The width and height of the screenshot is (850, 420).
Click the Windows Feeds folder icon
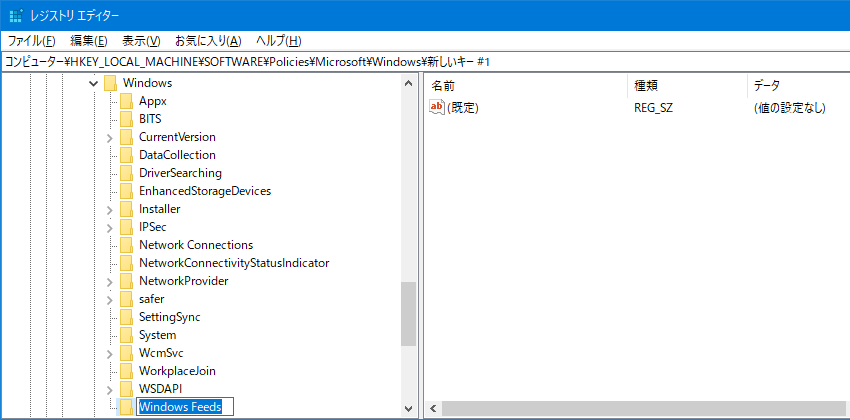click(x=126, y=407)
